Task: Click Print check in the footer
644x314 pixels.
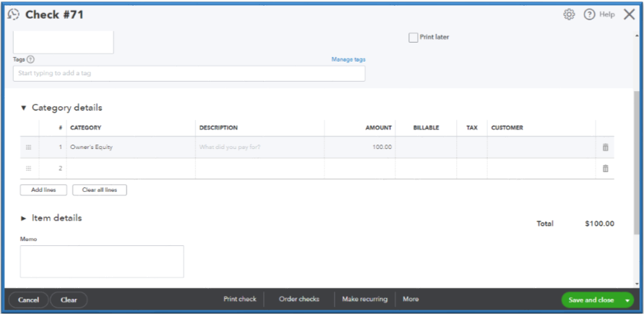Action: coord(240,300)
